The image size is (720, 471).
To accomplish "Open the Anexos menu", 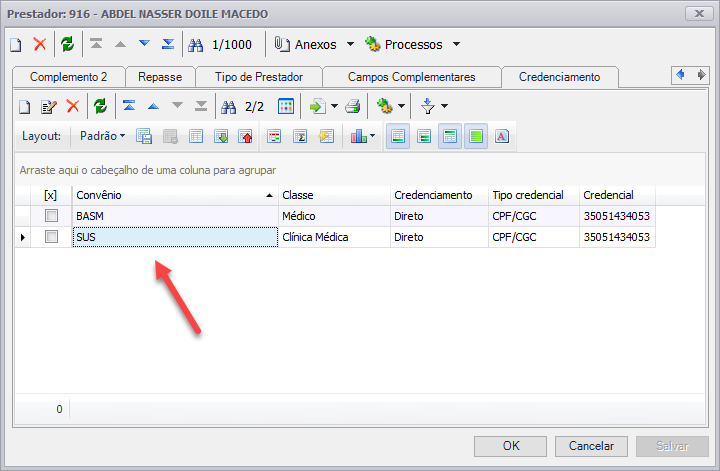I will 314,45.
